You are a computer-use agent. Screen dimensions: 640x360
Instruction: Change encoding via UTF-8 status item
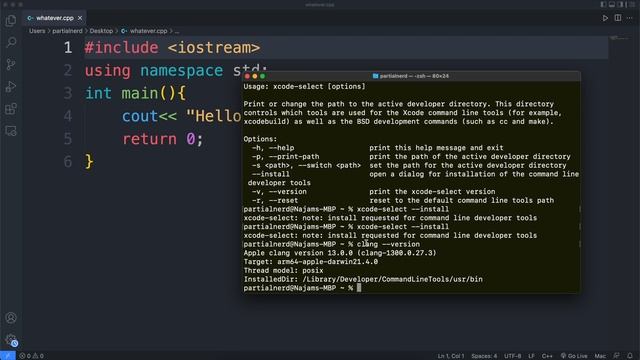tap(513, 356)
